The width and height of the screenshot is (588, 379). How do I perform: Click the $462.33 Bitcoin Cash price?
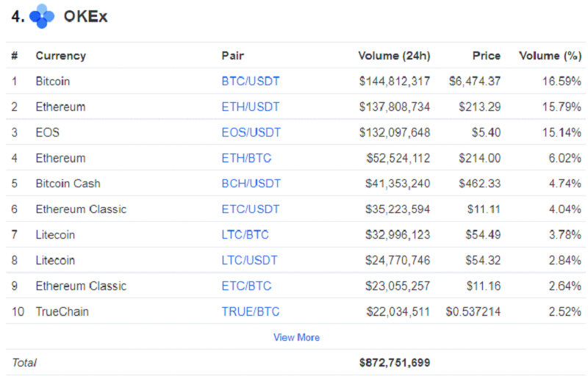pyautogui.click(x=480, y=184)
